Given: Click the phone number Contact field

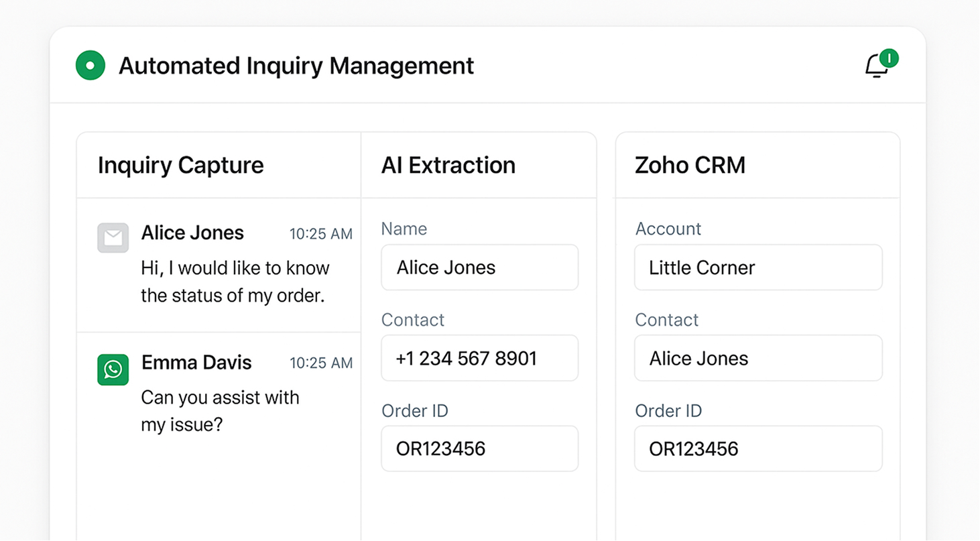Looking at the screenshot, I should click(479, 358).
